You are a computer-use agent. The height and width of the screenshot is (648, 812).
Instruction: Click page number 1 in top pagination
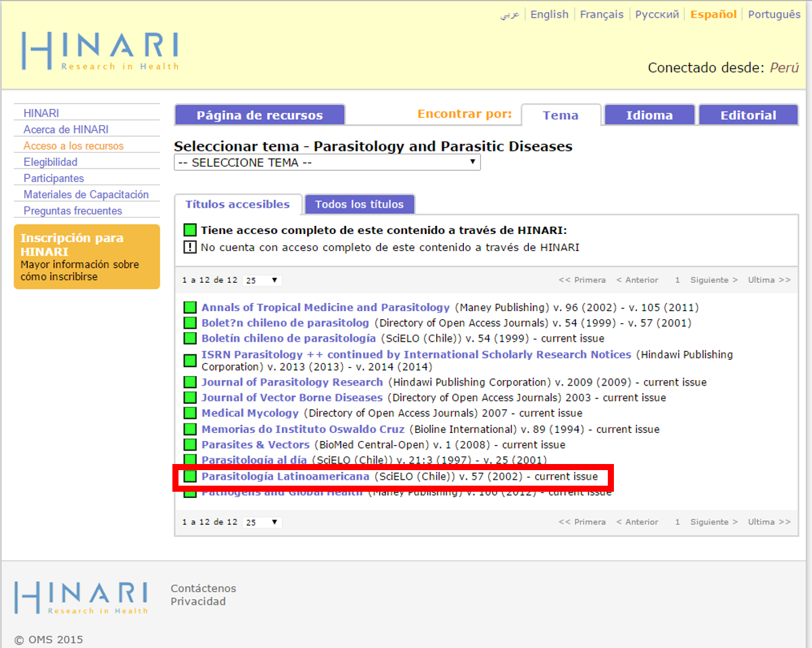pyautogui.click(x=677, y=280)
